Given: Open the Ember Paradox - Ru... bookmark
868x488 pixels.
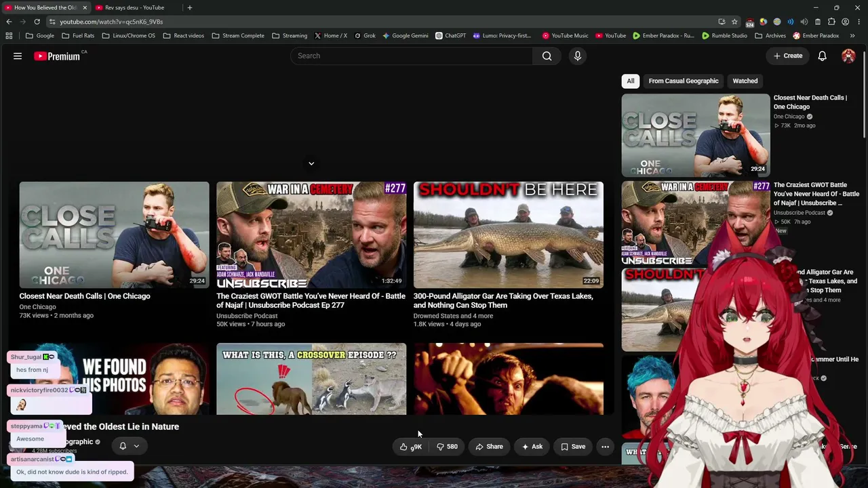Looking at the screenshot, I should point(663,36).
